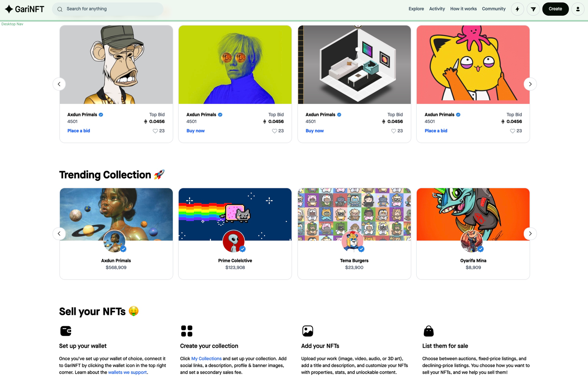Click the money-face emoji beside Sell your NFTs
The image size is (588, 392).
(x=134, y=311)
